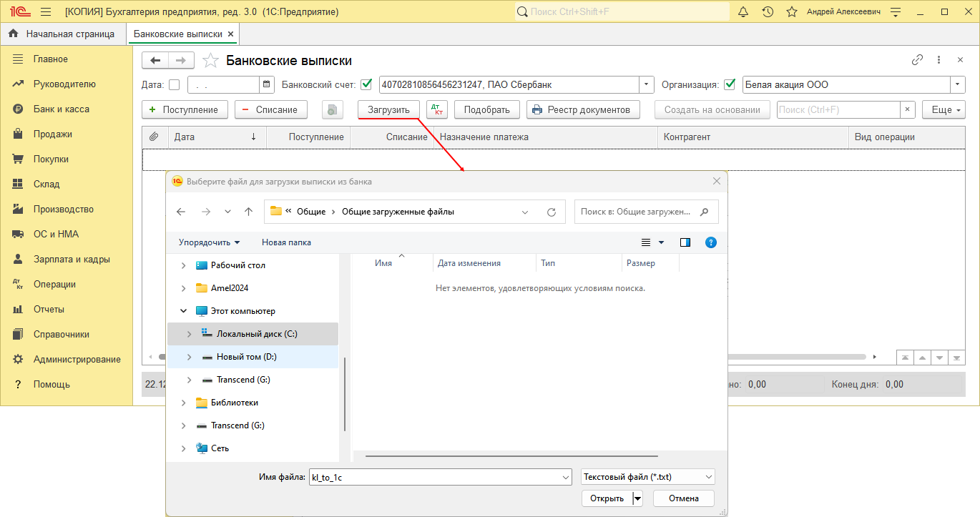Click the horizontal scrollbar under the file list
Screen dimensions: 980x517
(x=511, y=456)
